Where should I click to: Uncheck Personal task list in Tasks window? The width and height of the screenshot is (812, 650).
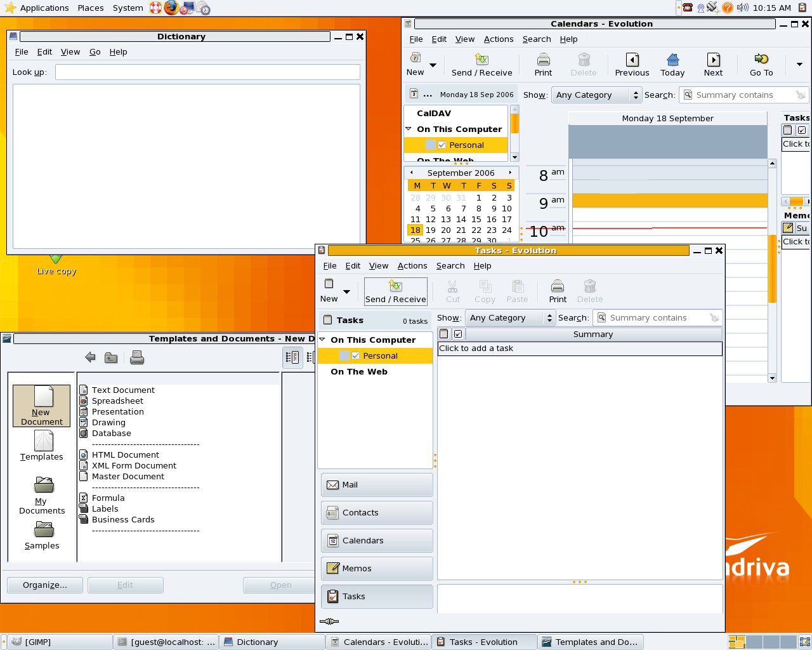[355, 355]
